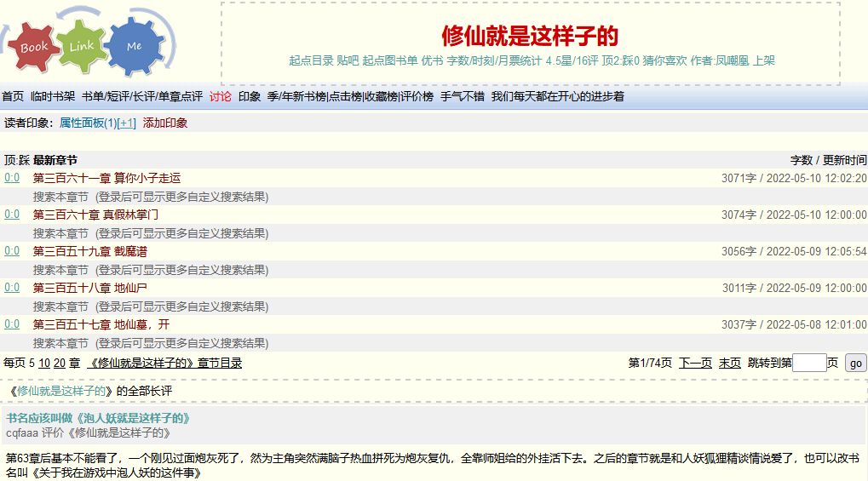This screenshot has height=481, width=868.
Task: Jump to 末页 of chapter list
Action: [x=729, y=364]
